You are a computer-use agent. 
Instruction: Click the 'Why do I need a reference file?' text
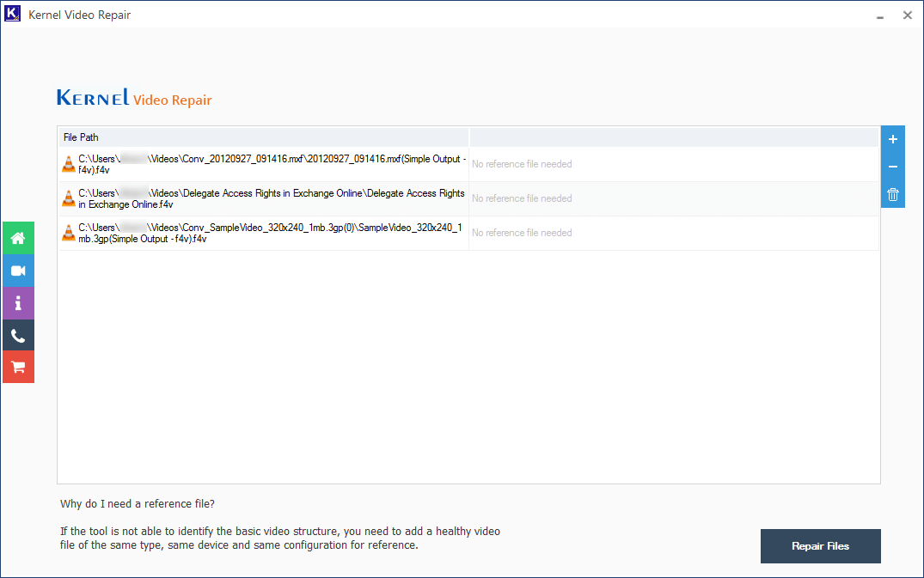(x=138, y=504)
